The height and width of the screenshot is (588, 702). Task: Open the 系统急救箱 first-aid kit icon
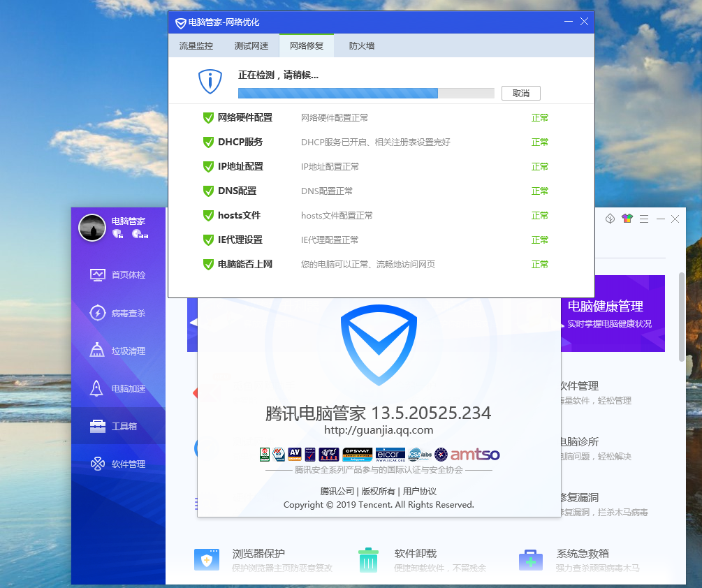[531, 560]
